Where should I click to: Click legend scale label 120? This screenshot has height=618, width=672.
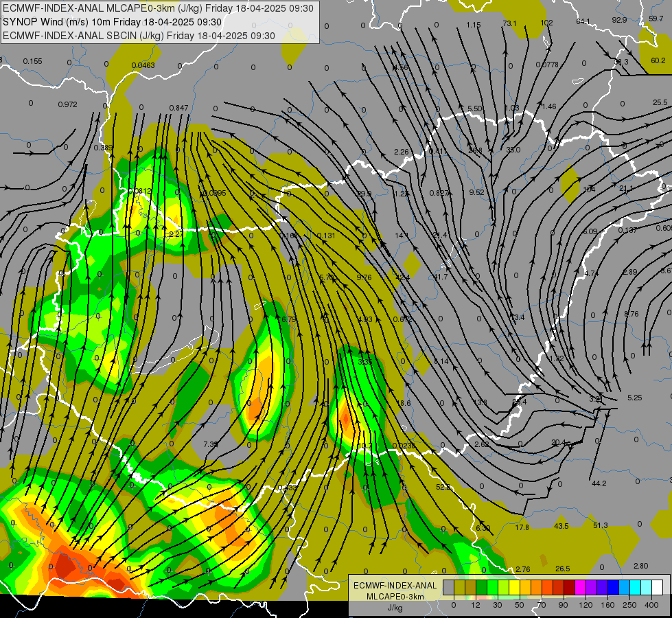586,605
